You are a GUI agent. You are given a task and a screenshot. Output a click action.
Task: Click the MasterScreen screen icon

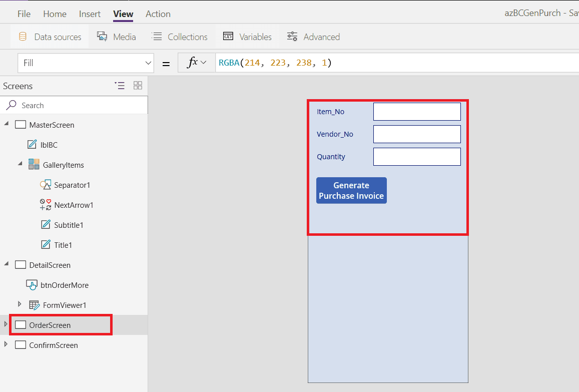[21, 125]
